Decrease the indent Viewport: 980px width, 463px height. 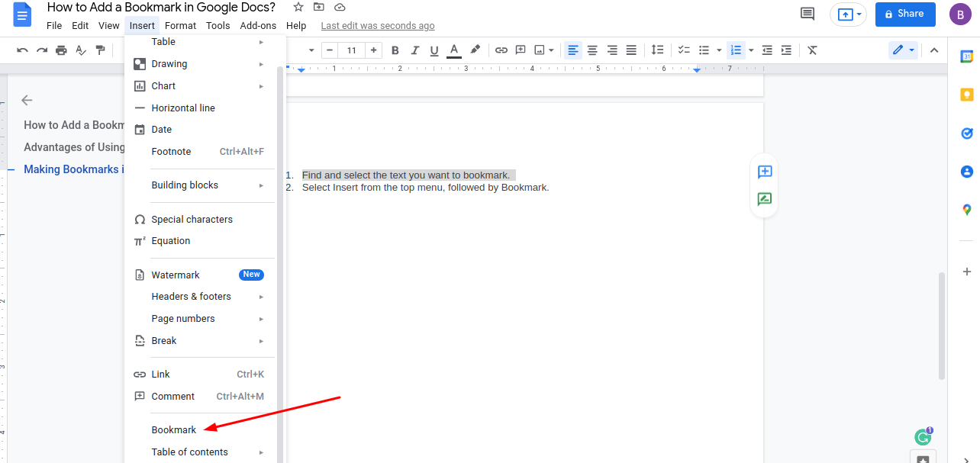point(767,50)
